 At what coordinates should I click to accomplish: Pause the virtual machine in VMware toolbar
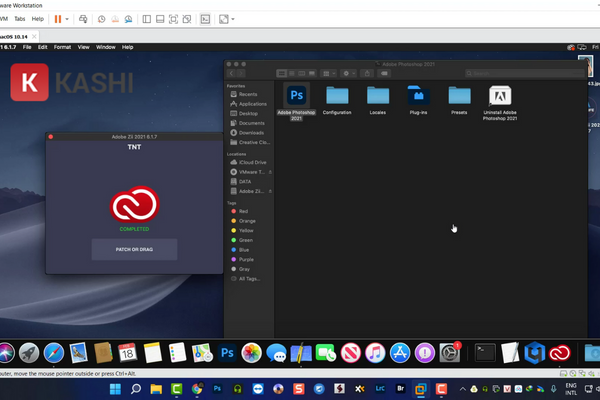(x=57, y=19)
